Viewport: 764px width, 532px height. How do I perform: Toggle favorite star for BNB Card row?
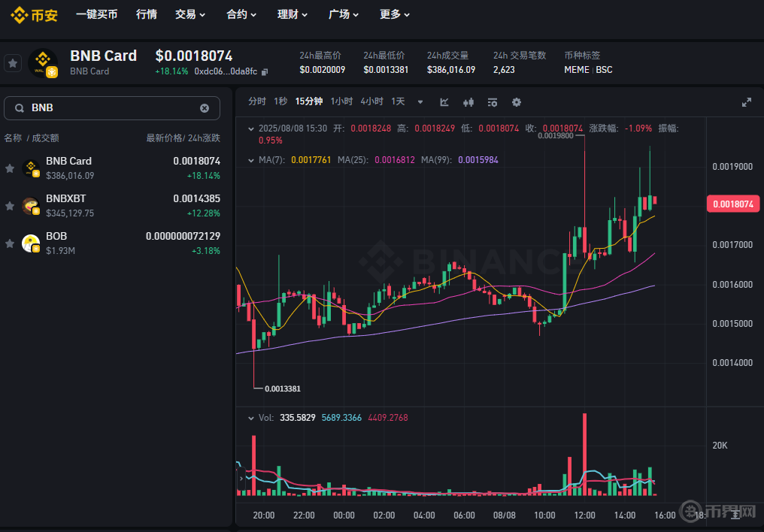tap(10, 168)
